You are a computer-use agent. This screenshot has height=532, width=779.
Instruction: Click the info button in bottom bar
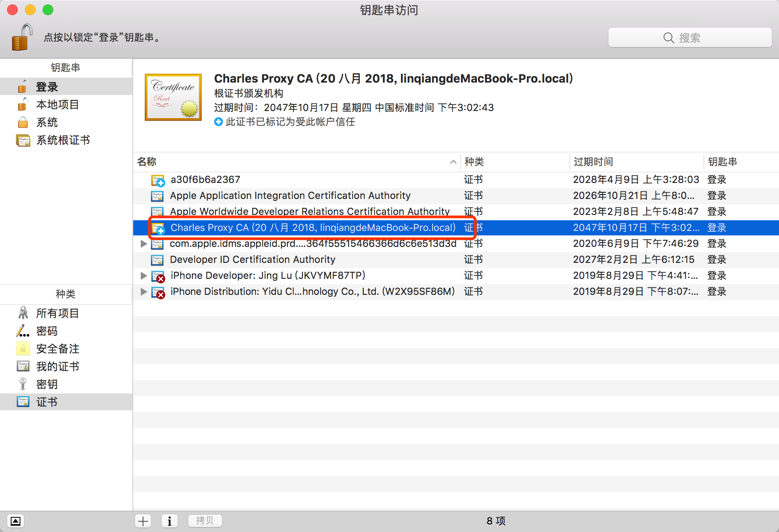tap(170, 521)
